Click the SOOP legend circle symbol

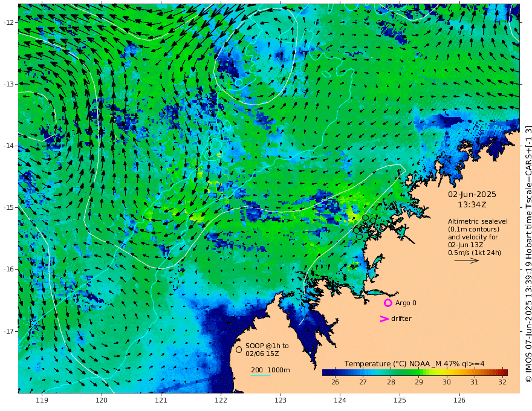[x=239, y=349]
